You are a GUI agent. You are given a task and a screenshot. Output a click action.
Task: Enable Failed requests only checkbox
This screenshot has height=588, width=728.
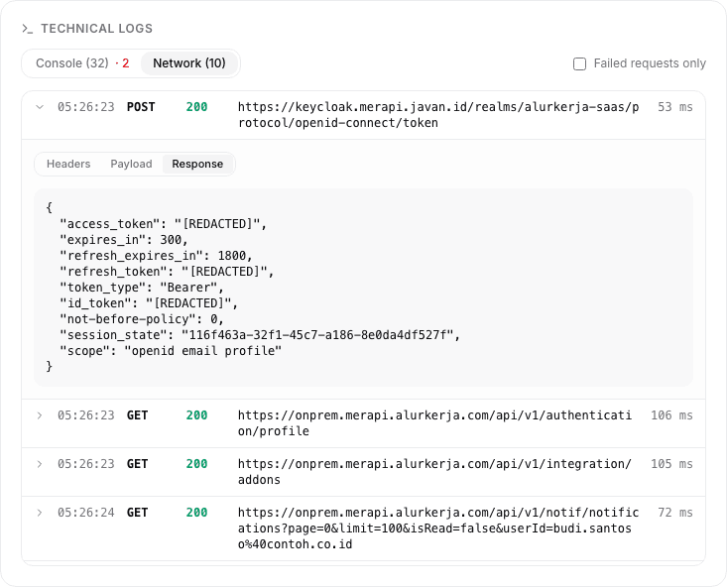[x=579, y=63]
